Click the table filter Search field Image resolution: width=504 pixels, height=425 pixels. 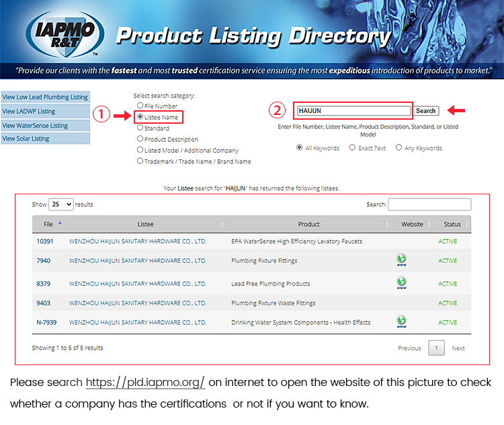429,204
